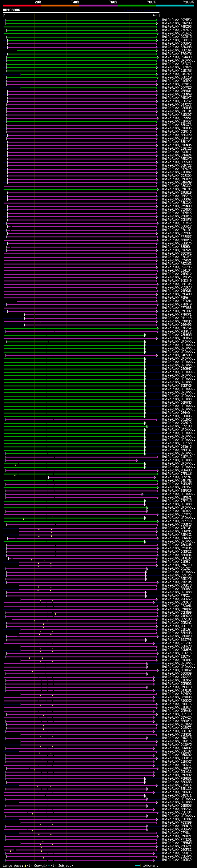Click the purple ~60% identity legend bar

tap(98, 6)
